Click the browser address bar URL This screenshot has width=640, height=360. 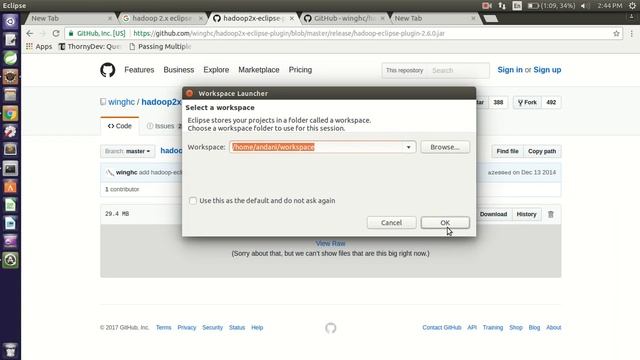(289, 33)
